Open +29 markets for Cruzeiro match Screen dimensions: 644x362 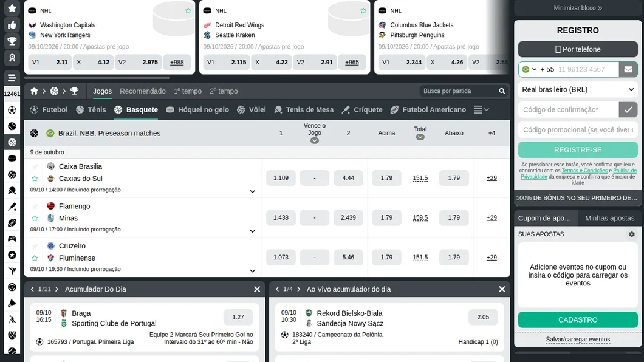[492, 258]
